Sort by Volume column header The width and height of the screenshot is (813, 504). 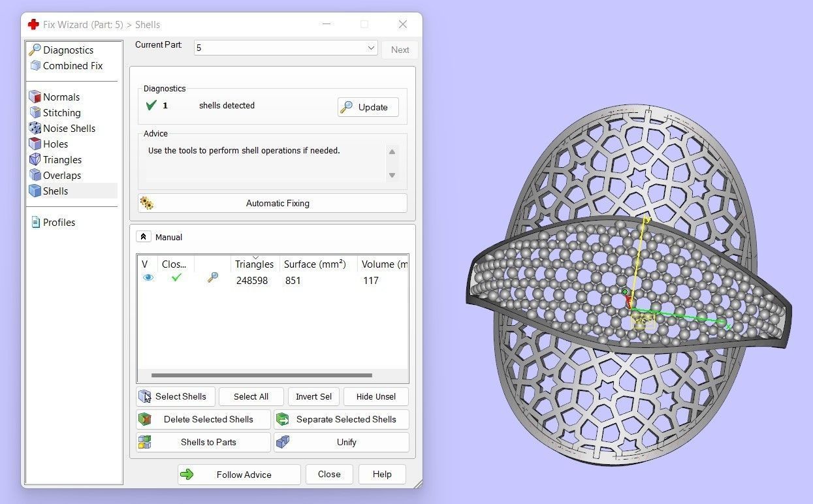pyautogui.click(x=383, y=264)
